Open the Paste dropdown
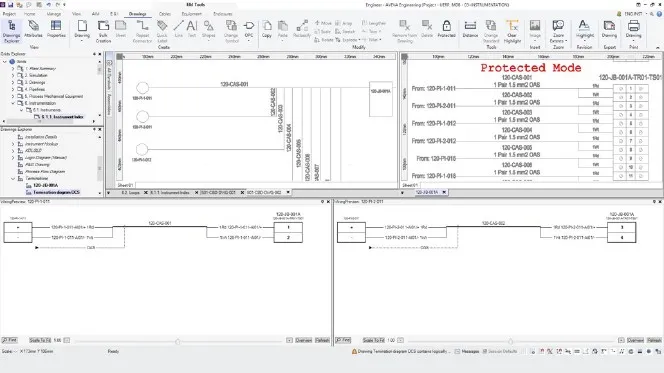Screen dimensions: 664x373 tap(282, 40)
